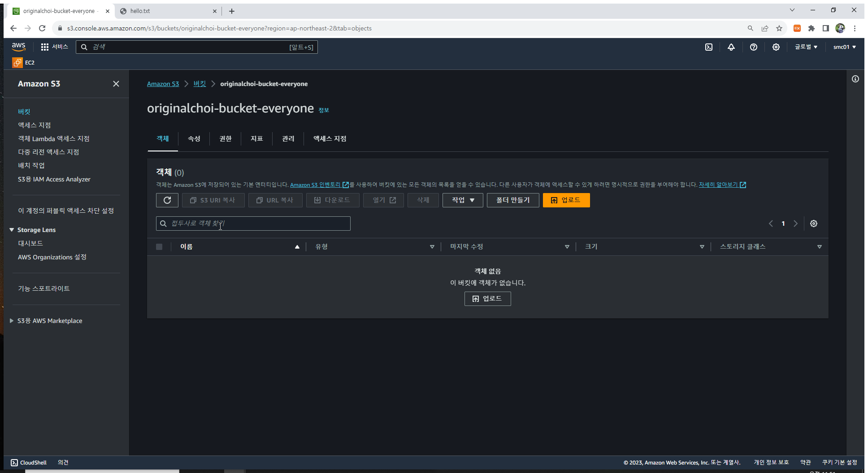Screen dimensions: 868x473
Task: Go to previous page of objects
Action: click(771, 224)
